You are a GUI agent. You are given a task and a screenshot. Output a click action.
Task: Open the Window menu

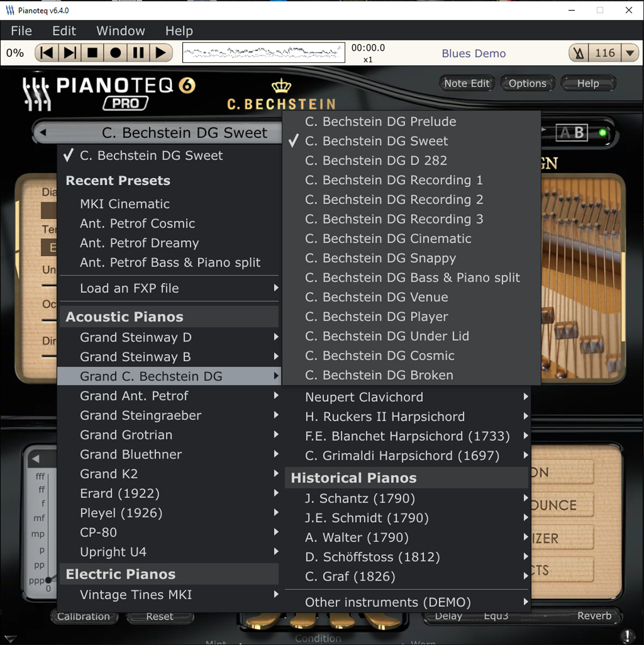pos(121,31)
